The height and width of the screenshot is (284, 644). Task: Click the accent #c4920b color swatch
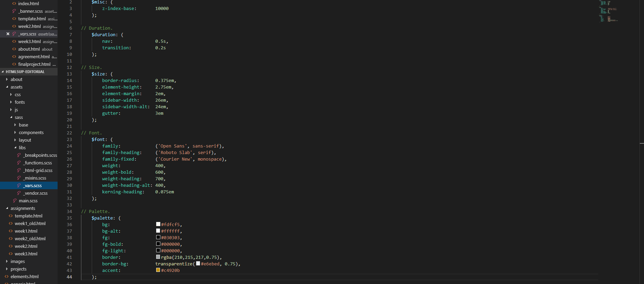click(x=158, y=270)
